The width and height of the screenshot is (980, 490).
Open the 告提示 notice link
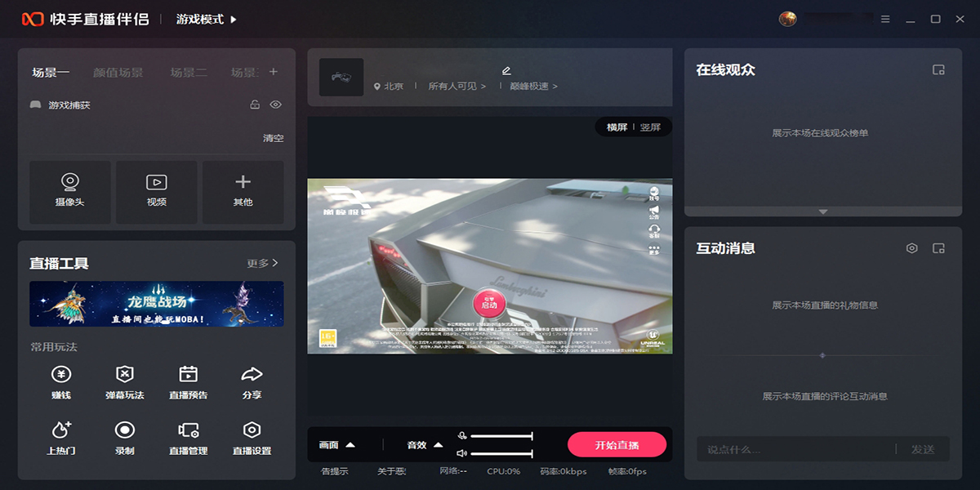[334, 471]
